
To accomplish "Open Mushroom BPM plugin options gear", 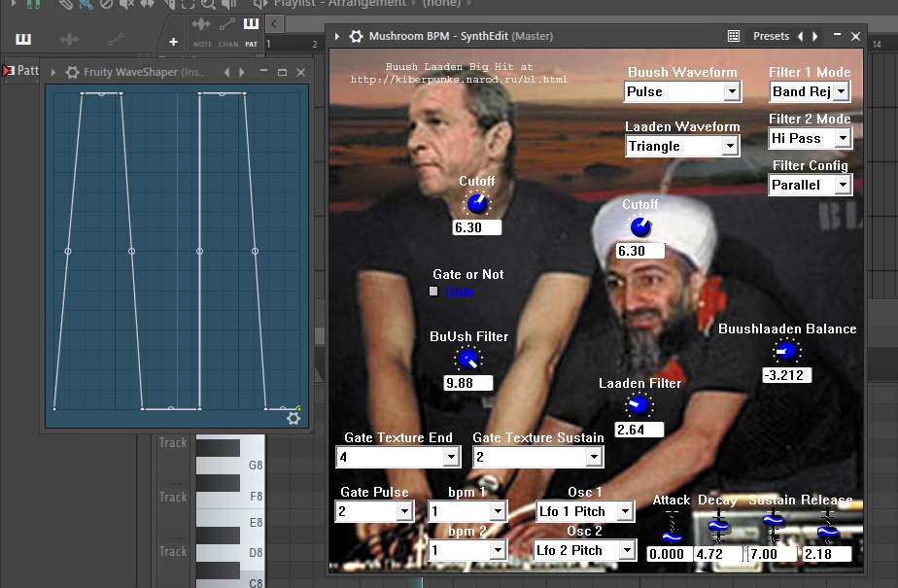I will 357,36.
